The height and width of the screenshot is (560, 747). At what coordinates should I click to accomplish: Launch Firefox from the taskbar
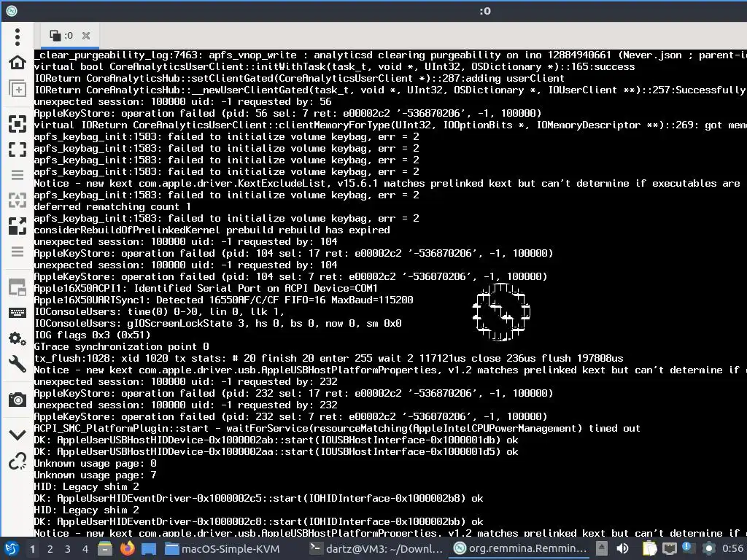click(x=127, y=548)
